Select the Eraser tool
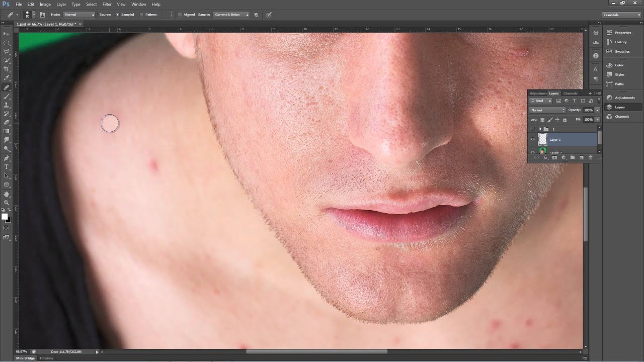Viewport: 644px width, 362px height. coord(7,123)
